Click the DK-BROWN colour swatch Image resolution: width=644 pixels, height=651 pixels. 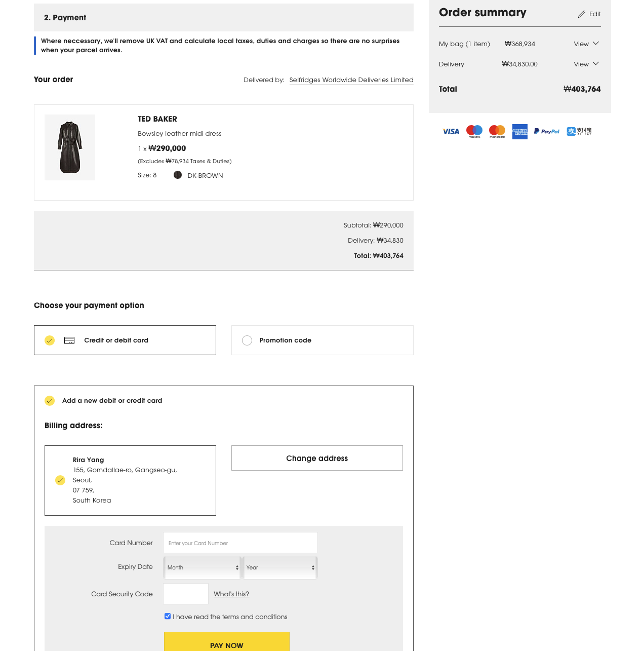[x=178, y=175]
